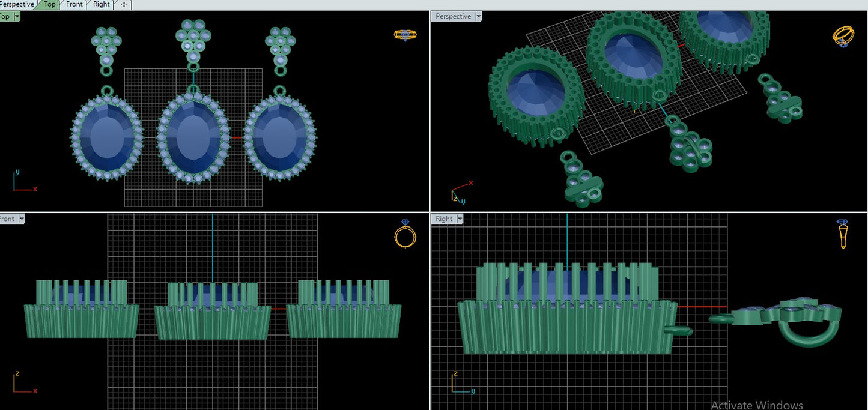
Task: Open the Front viewport tab
Action: pyautogui.click(x=74, y=4)
